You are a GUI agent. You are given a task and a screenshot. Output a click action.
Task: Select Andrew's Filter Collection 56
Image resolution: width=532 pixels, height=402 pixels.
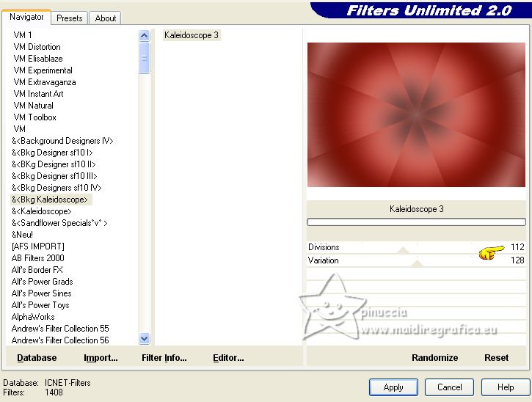60,340
